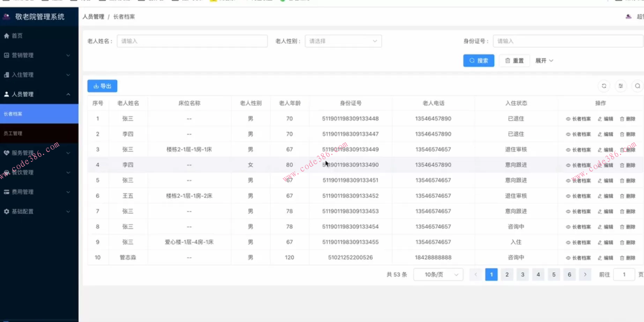Expand the 展开 advanced search options
The width and height of the screenshot is (644, 322).
pos(544,60)
